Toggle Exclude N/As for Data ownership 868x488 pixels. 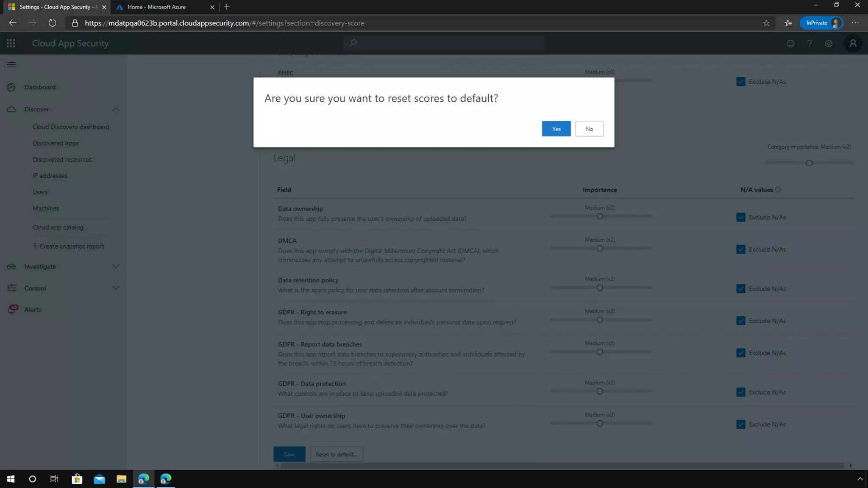click(x=740, y=217)
